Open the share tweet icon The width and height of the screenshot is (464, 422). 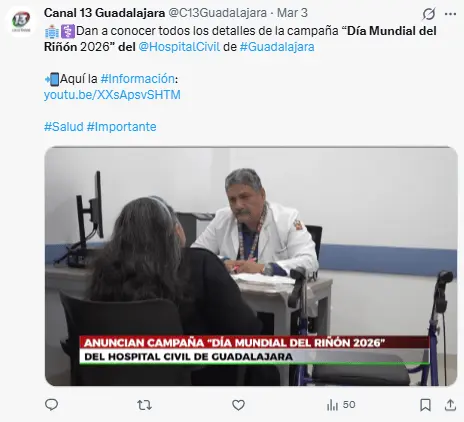pyautogui.click(x=450, y=405)
